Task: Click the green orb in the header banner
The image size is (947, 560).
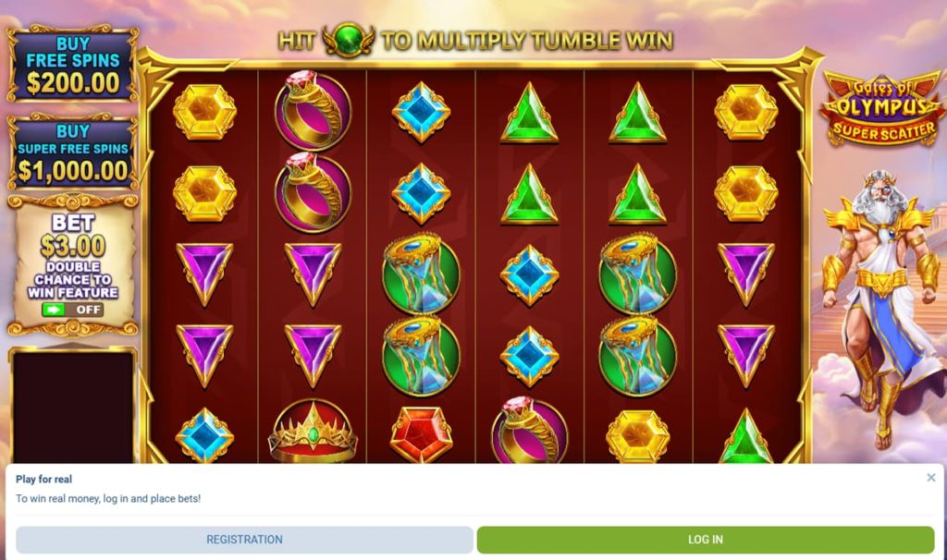Action: point(349,39)
